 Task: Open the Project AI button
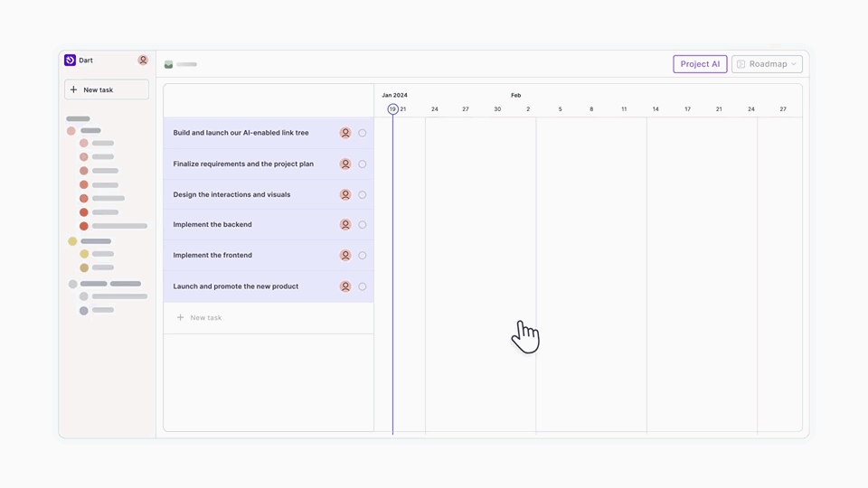pos(700,64)
